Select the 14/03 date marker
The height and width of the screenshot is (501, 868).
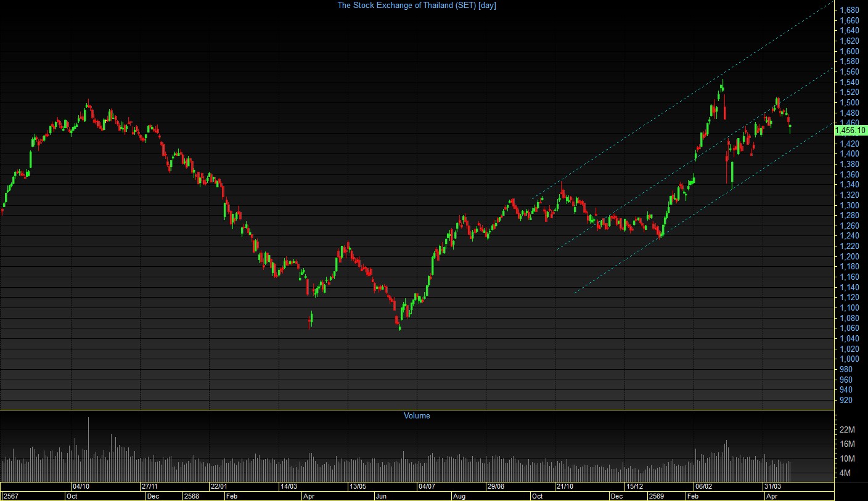tap(289, 486)
